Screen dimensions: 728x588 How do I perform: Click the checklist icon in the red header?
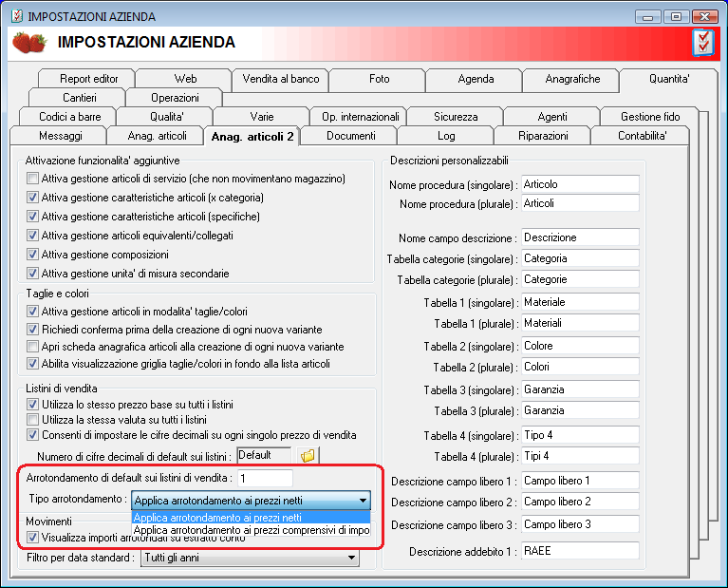click(x=703, y=44)
